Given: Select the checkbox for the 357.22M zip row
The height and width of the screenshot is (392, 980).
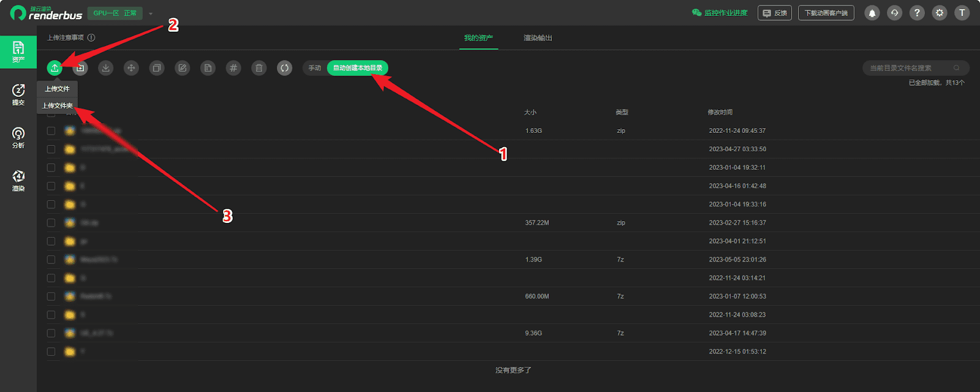Looking at the screenshot, I should tap(51, 223).
